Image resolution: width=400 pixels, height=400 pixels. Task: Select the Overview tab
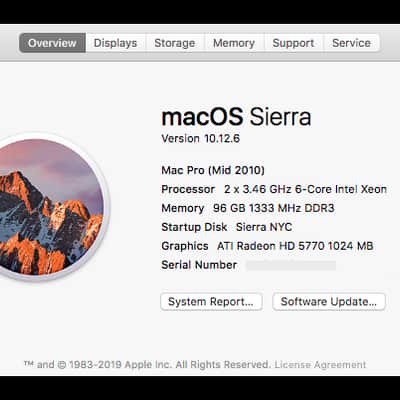coord(52,43)
